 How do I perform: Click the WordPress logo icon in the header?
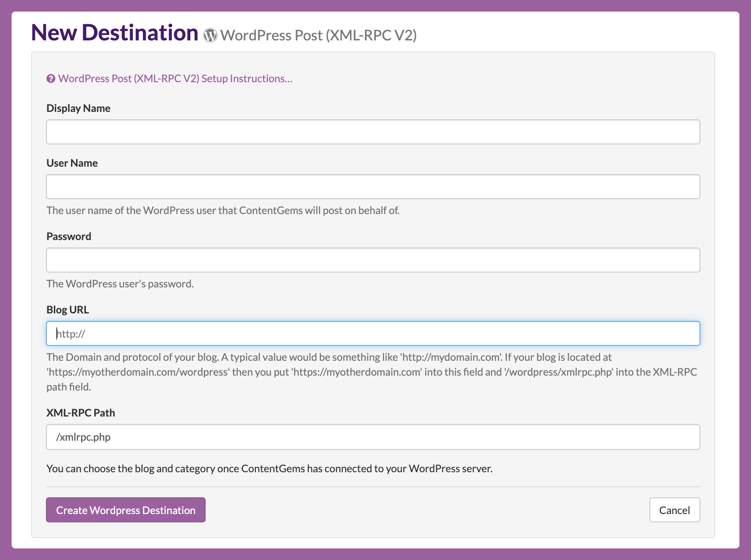pyautogui.click(x=210, y=35)
